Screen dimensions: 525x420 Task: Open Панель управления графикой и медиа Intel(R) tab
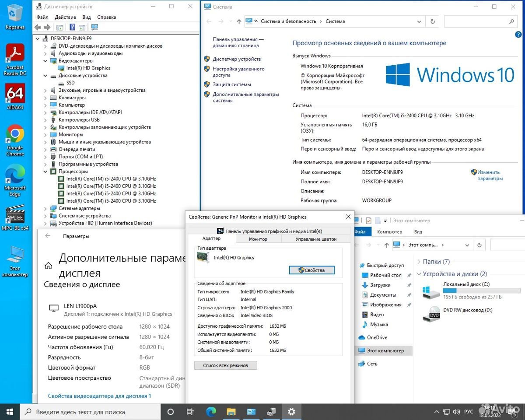click(x=269, y=231)
